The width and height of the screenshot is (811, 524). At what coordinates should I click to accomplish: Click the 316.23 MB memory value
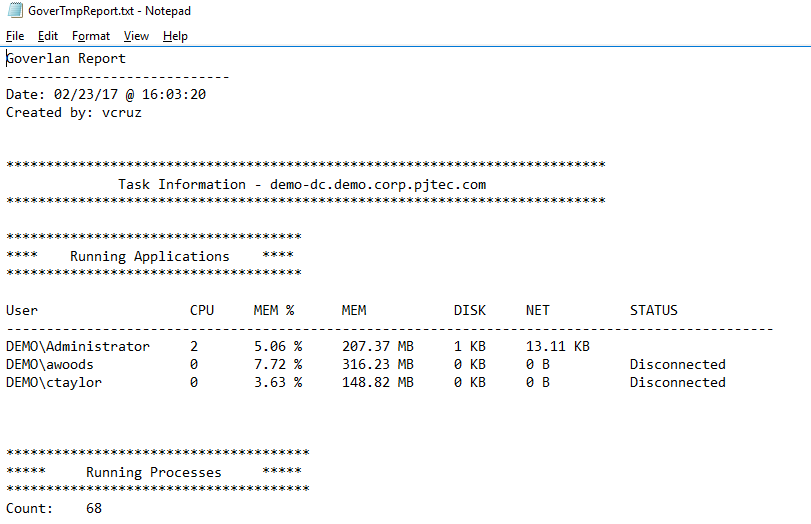point(377,364)
